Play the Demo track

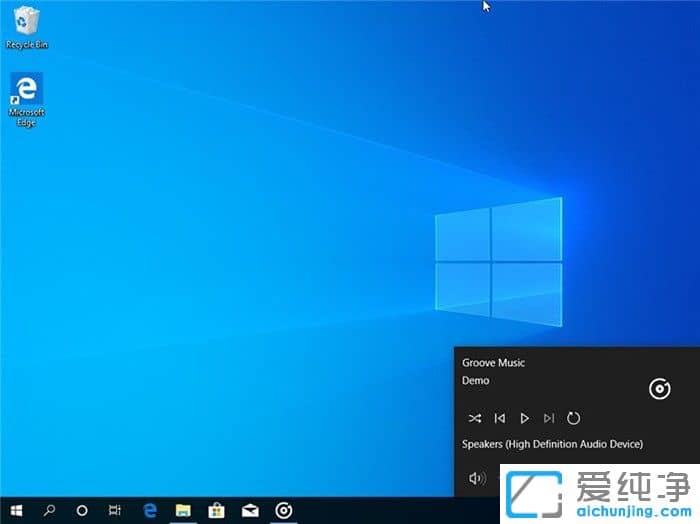coord(525,418)
